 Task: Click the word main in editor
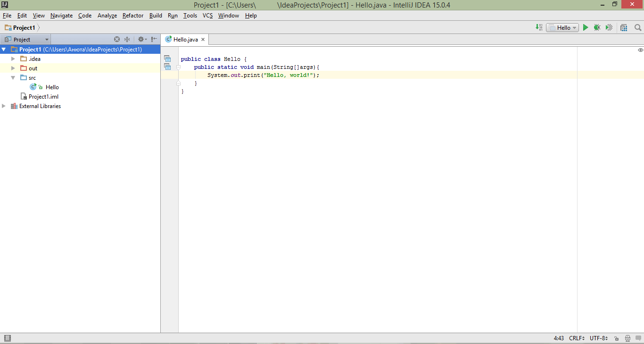tap(264, 67)
